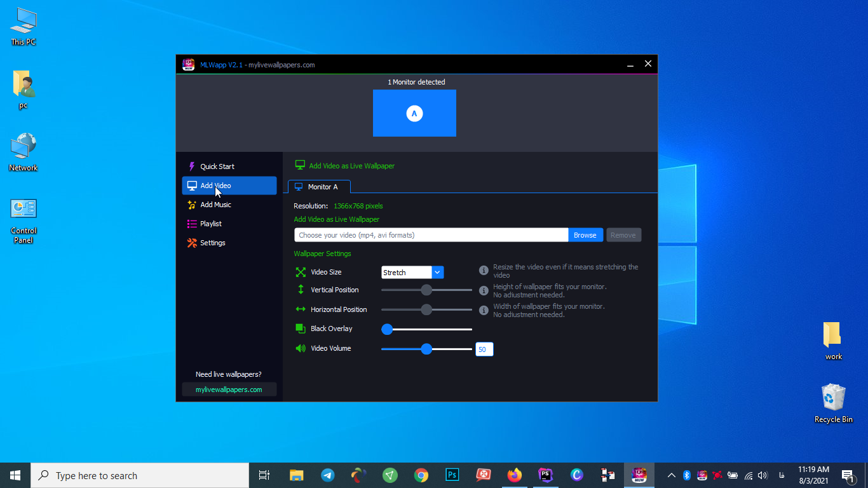Click the Horizontal Position info icon
This screenshot has width=868, height=488.
click(x=484, y=310)
